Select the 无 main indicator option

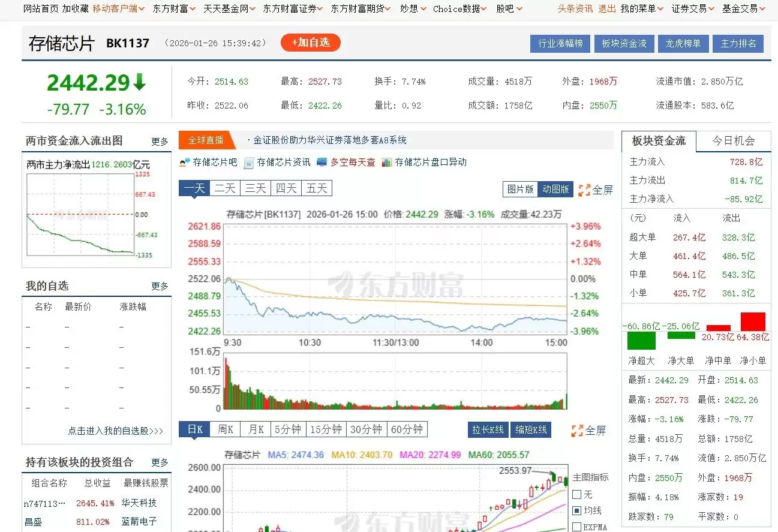pos(577,495)
